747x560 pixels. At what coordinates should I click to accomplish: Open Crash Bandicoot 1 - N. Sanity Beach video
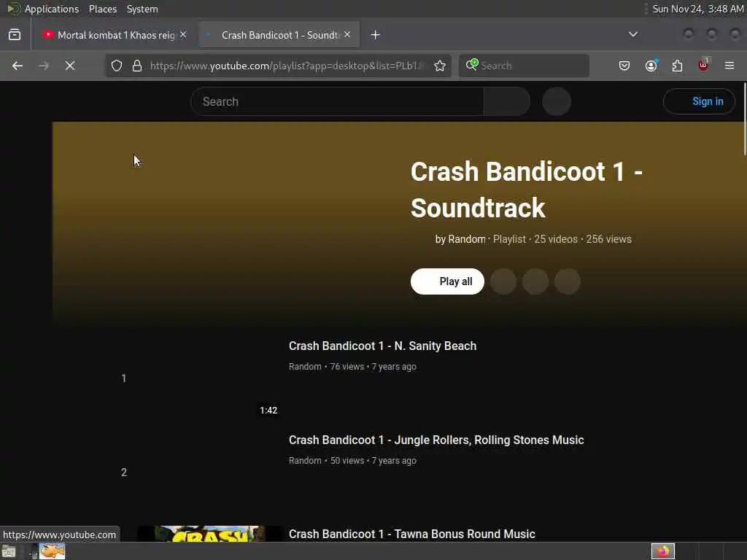[x=382, y=346]
